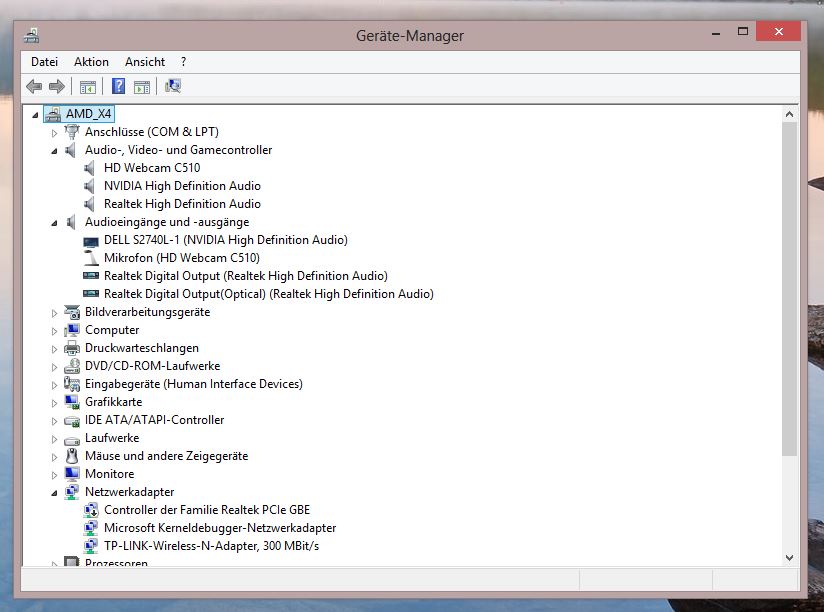Expand the Anschlüsse (COM & LPT) node
This screenshot has width=824, height=612.
[x=54, y=133]
